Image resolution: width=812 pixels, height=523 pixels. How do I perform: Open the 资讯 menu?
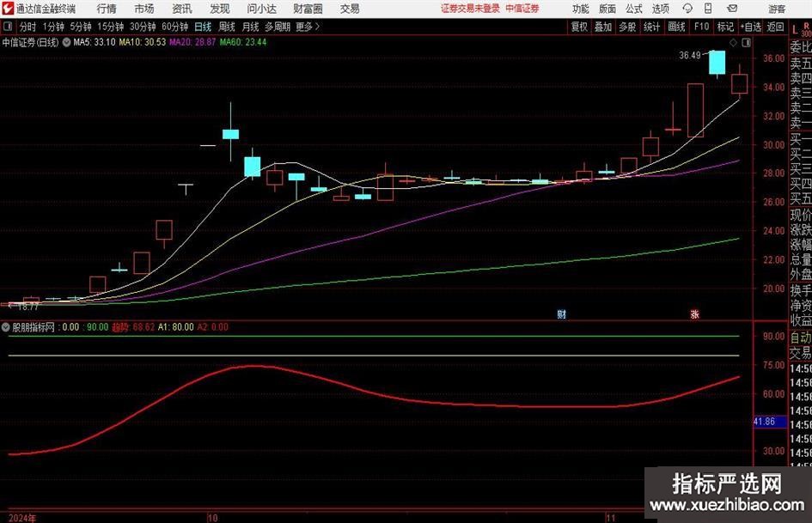pyautogui.click(x=182, y=9)
